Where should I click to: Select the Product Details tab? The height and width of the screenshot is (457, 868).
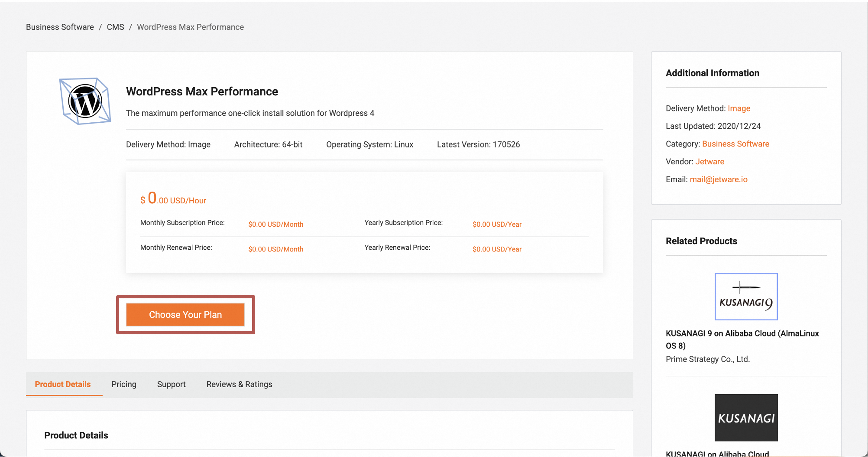[x=63, y=385]
